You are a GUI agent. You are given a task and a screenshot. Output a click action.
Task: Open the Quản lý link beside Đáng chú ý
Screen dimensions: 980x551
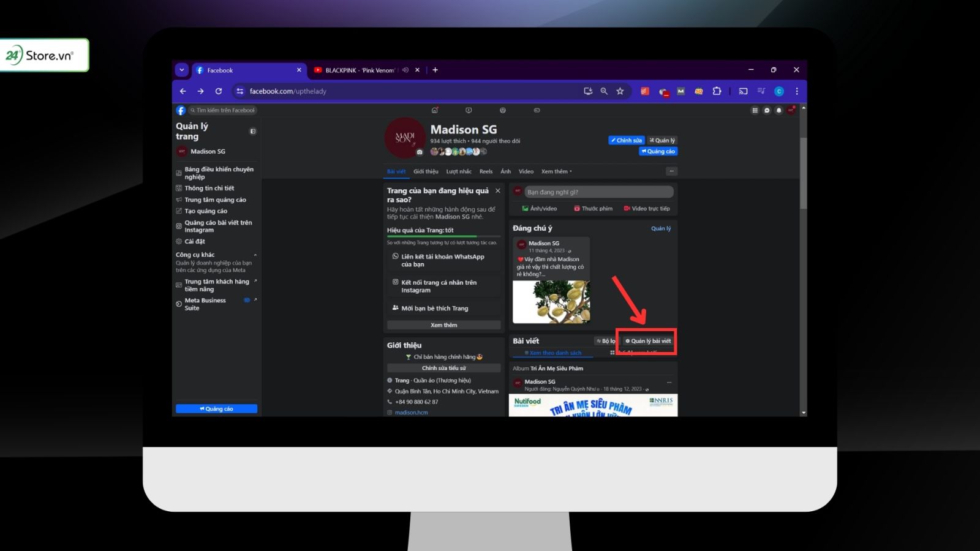661,228
